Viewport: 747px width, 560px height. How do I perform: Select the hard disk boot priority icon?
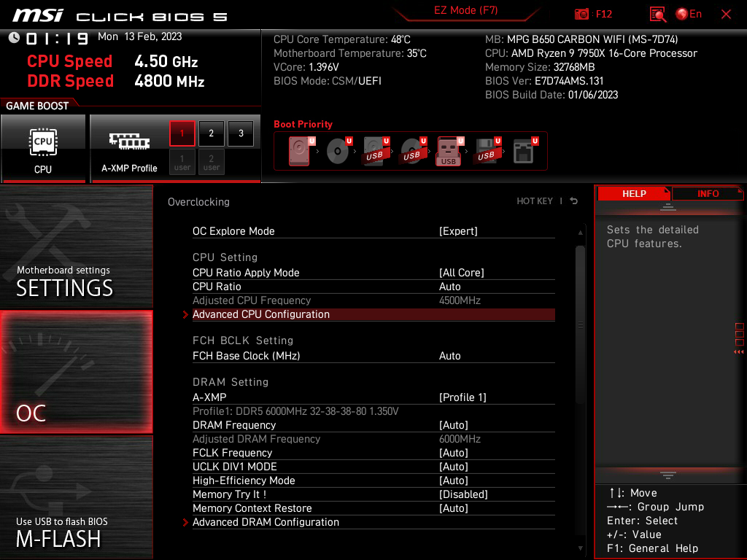pyautogui.click(x=300, y=151)
